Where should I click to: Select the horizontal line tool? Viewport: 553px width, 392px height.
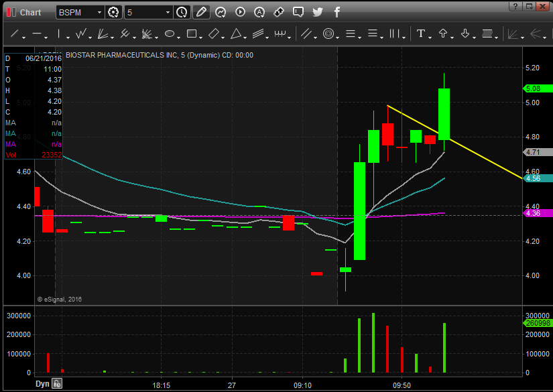(37, 34)
